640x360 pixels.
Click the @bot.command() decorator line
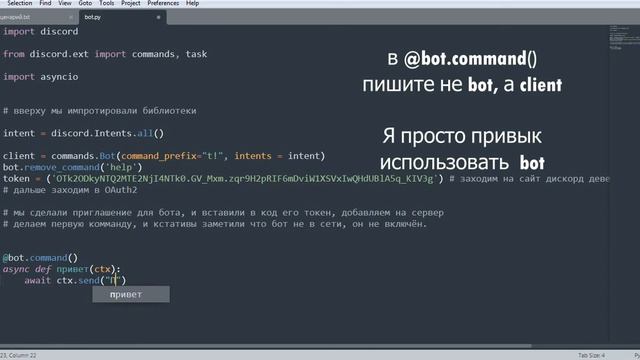click(x=40, y=258)
